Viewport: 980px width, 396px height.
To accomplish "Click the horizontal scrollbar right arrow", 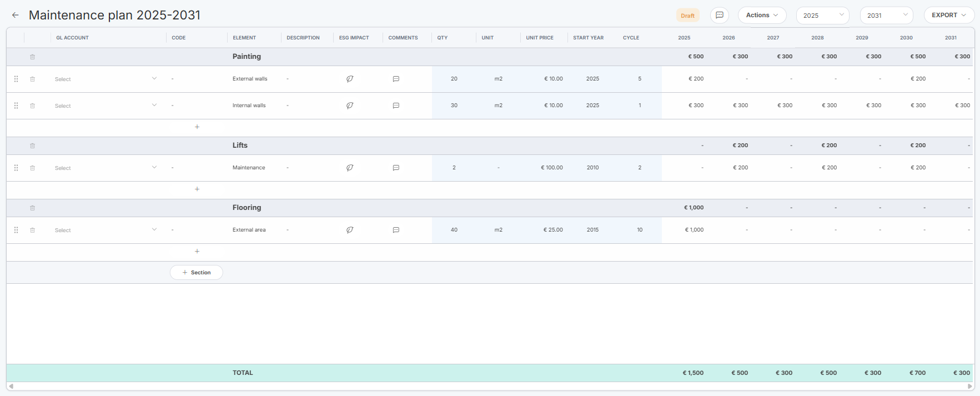I will click(970, 386).
